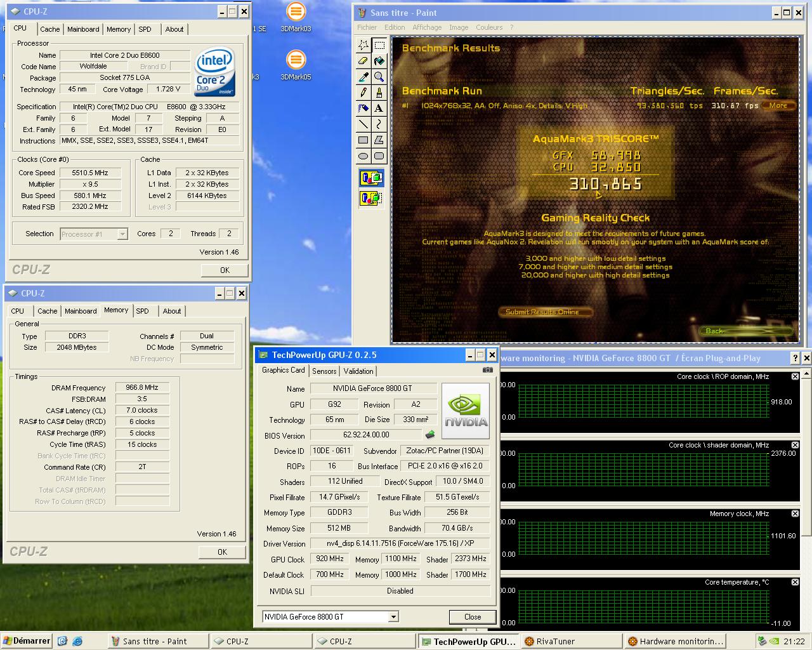This screenshot has width=812, height=650.
Task: Switch to CPU tab in lower CPU-Z window
Action: click(x=18, y=311)
